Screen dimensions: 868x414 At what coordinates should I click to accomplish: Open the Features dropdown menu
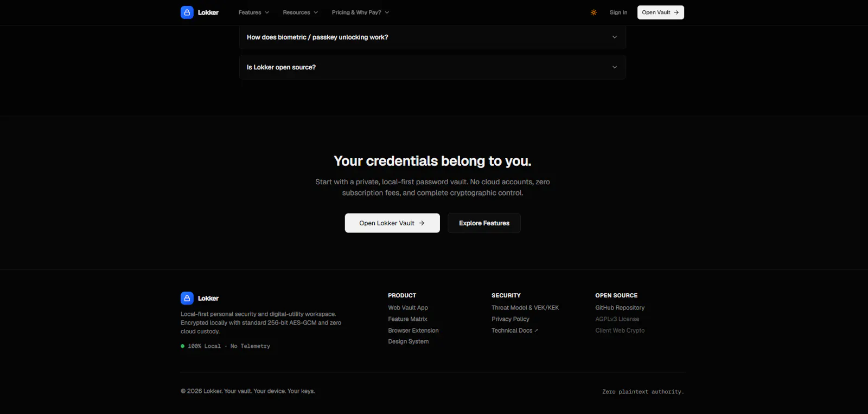coord(254,12)
